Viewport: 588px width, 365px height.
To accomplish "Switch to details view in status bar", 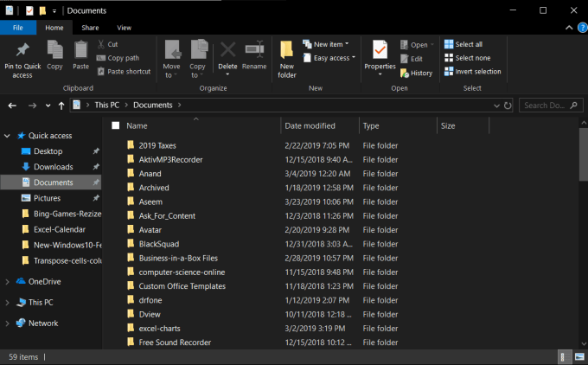I will coord(563,356).
